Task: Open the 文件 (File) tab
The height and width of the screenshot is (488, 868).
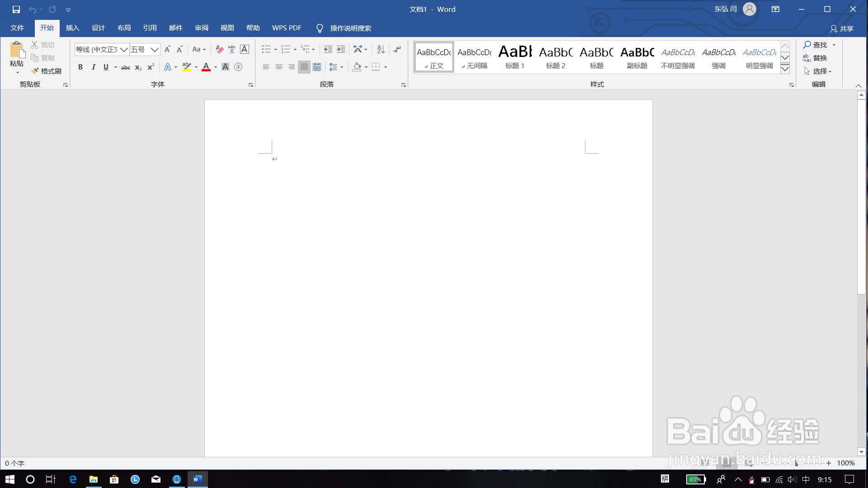Action: (x=17, y=28)
